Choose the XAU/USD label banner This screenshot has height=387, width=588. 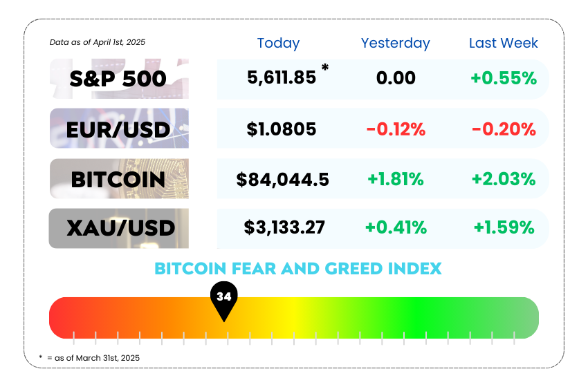tap(119, 228)
